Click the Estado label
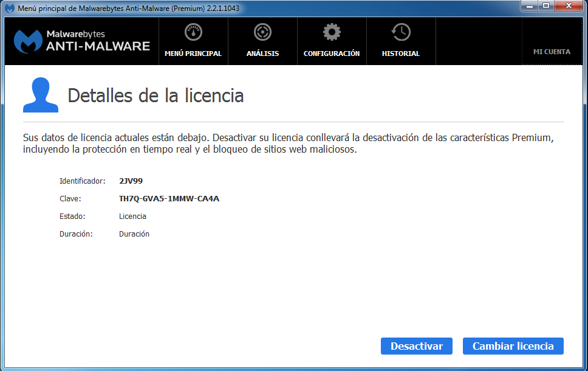Screen dimensions: 588x371 pos(72,217)
